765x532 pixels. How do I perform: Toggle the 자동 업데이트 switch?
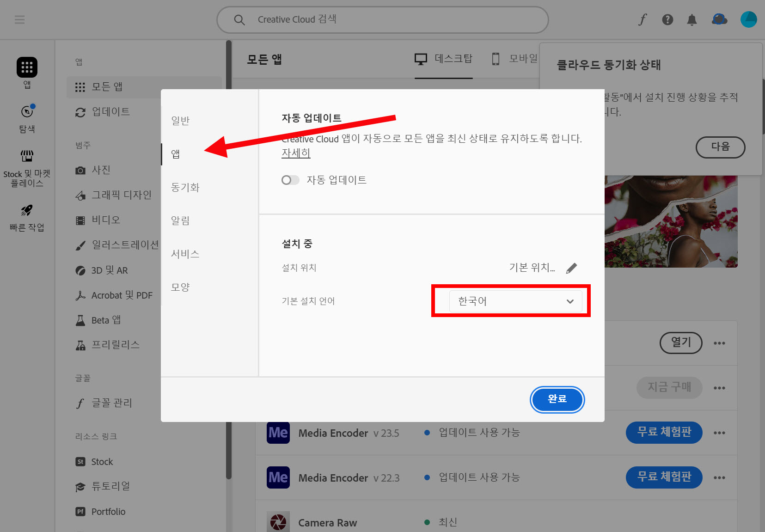coord(290,180)
